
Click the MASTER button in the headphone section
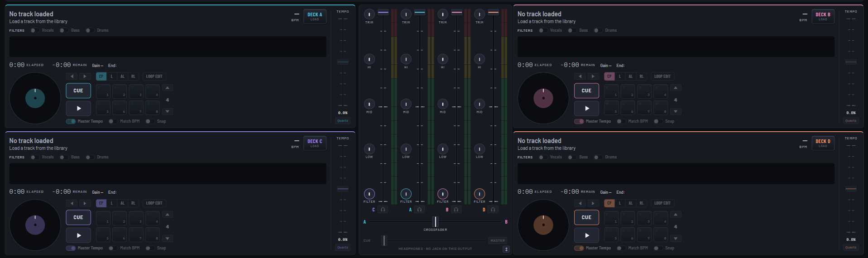click(498, 241)
